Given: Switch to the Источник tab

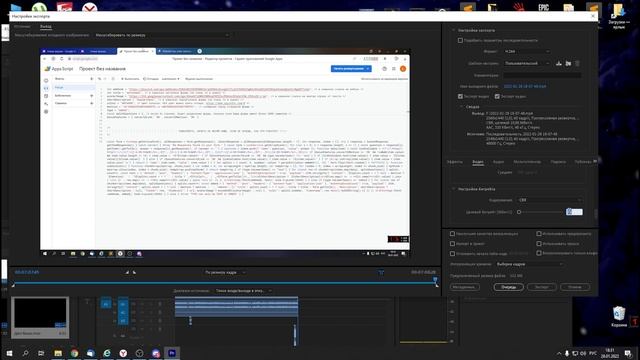Looking at the screenshot, I should [x=22, y=27].
